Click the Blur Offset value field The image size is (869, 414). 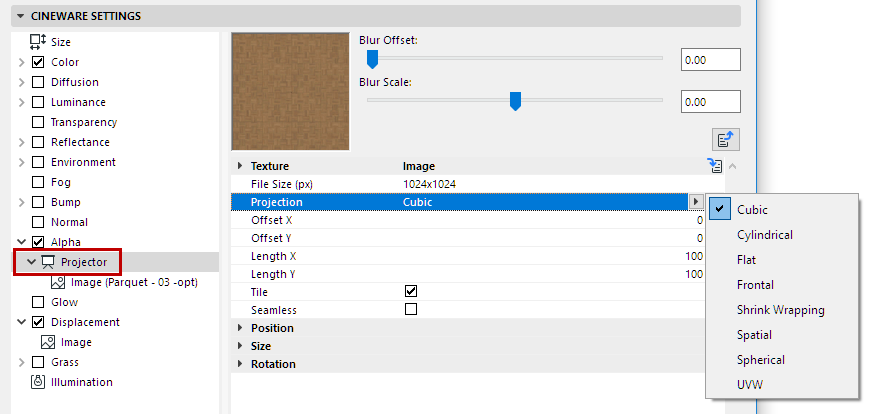click(710, 60)
